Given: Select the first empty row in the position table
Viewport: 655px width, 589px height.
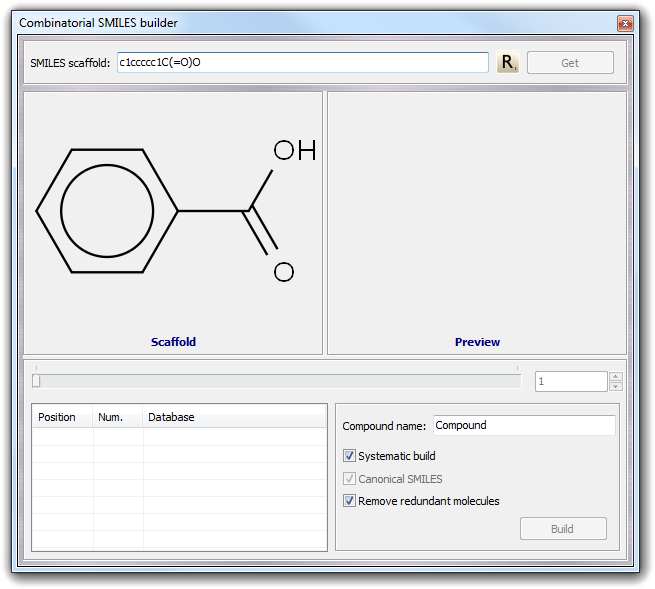Looking at the screenshot, I should [179, 437].
